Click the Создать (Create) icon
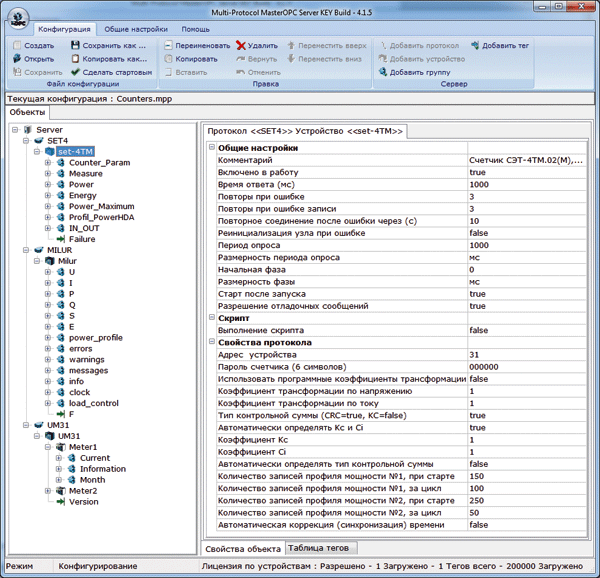This screenshot has height=578, width=600. 17,46
